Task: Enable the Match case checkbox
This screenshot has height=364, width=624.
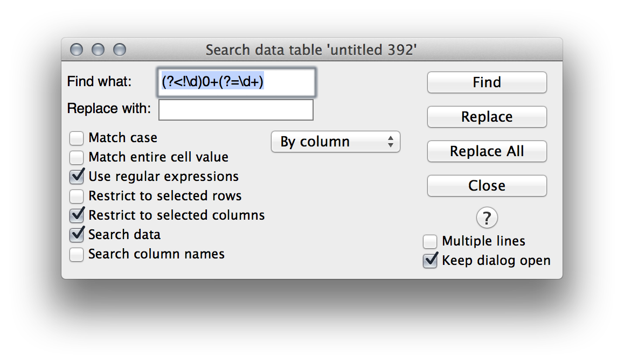Action: (x=77, y=138)
